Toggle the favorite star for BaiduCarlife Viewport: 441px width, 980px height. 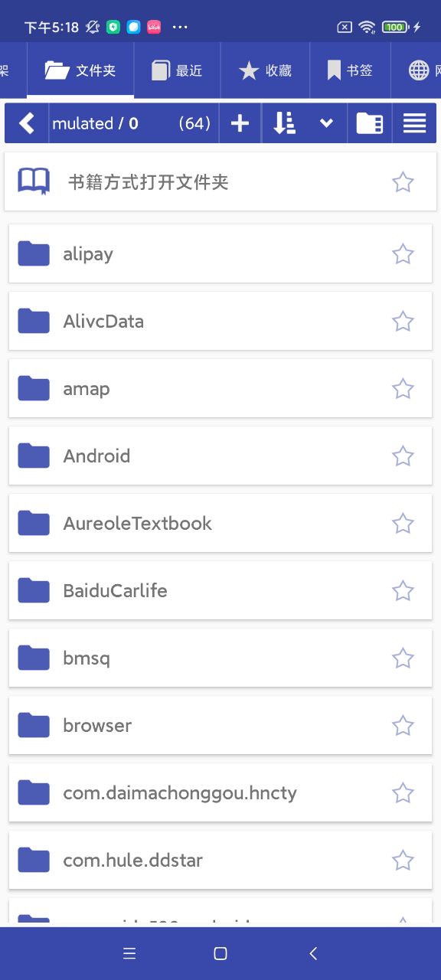coord(403,590)
